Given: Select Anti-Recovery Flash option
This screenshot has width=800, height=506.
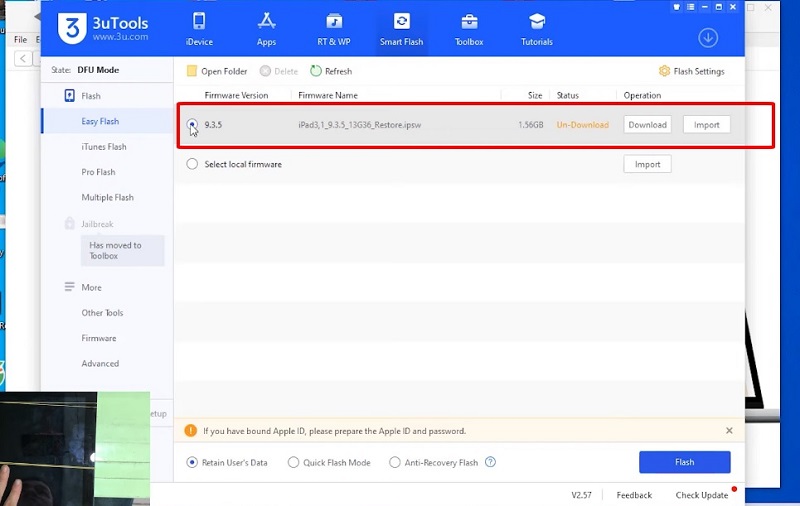Looking at the screenshot, I should (395, 462).
